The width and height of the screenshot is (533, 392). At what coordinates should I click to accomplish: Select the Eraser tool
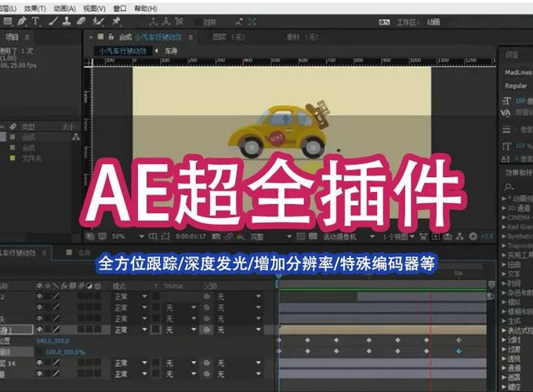tap(82, 21)
